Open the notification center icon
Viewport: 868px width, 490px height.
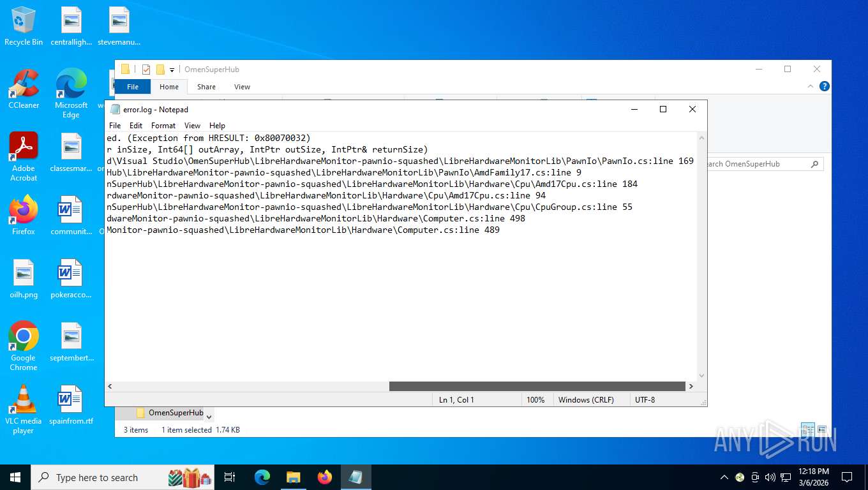coord(847,477)
